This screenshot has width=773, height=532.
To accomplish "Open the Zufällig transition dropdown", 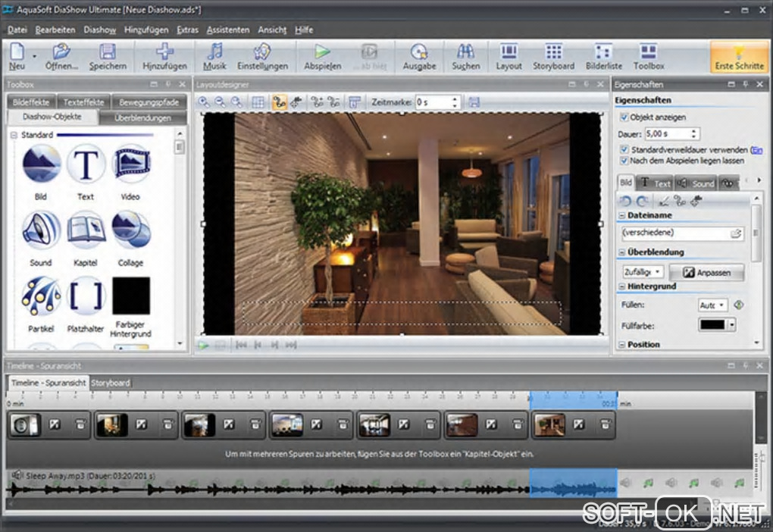I will click(643, 271).
